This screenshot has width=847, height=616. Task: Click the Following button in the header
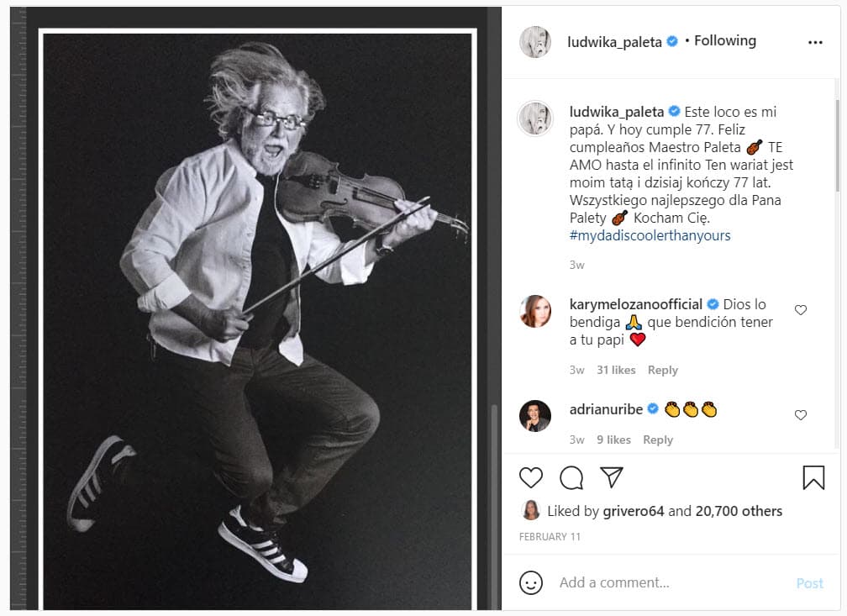(x=725, y=40)
